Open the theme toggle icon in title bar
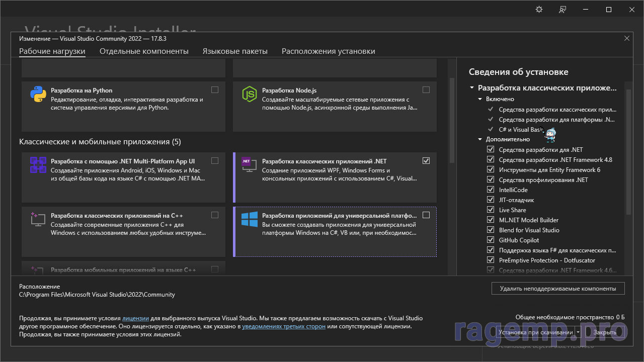This screenshot has width=644, height=362. pos(539,10)
